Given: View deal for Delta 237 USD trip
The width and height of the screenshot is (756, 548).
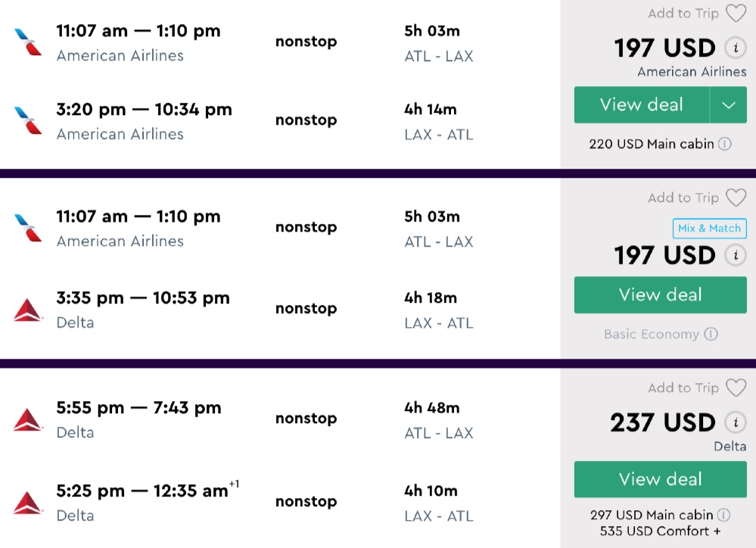Looking at the screenshot, I should [x=660, y=480].
